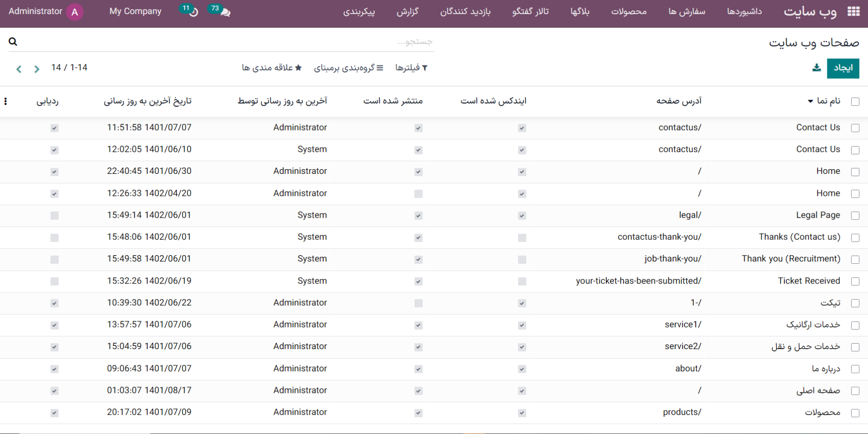Viewport: 868px width, 434px height.
Task: Select the Thank you (Recruitment) row checkbox
Action: click(x=855, y=259)
